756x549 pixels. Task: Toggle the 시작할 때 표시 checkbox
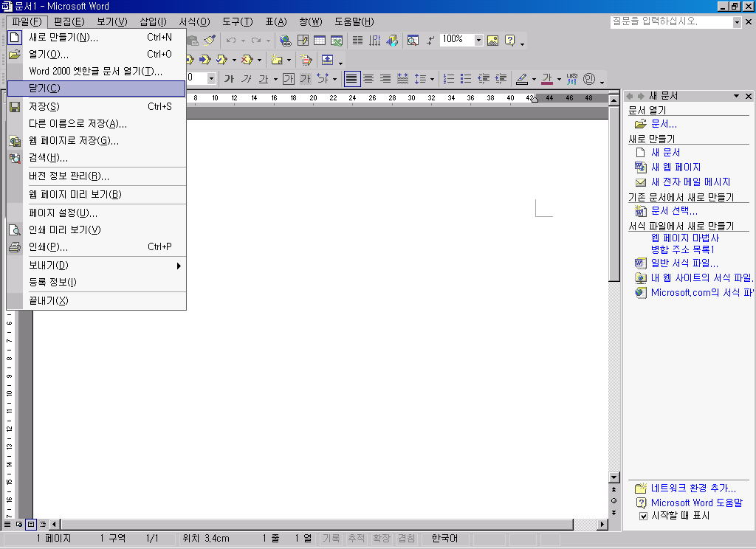[643, 517]
